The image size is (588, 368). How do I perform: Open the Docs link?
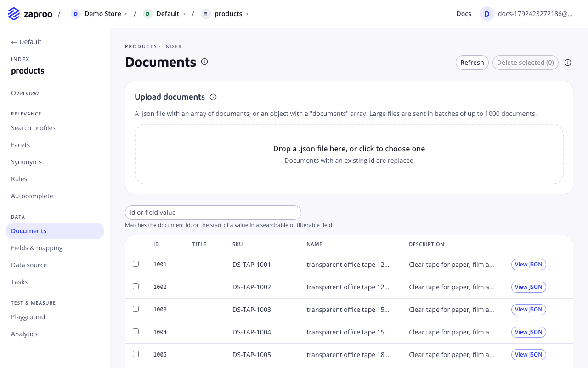[464, 14]
